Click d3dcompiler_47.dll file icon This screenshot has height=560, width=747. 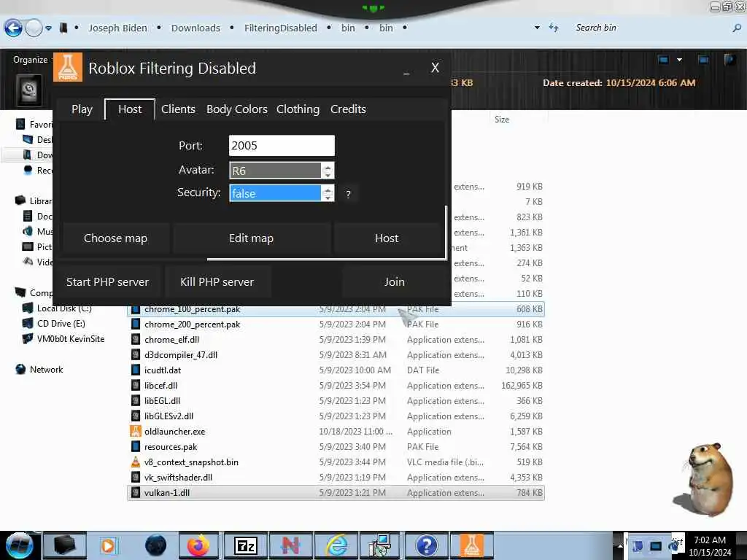pyautogui.click(x=136, y=355)
